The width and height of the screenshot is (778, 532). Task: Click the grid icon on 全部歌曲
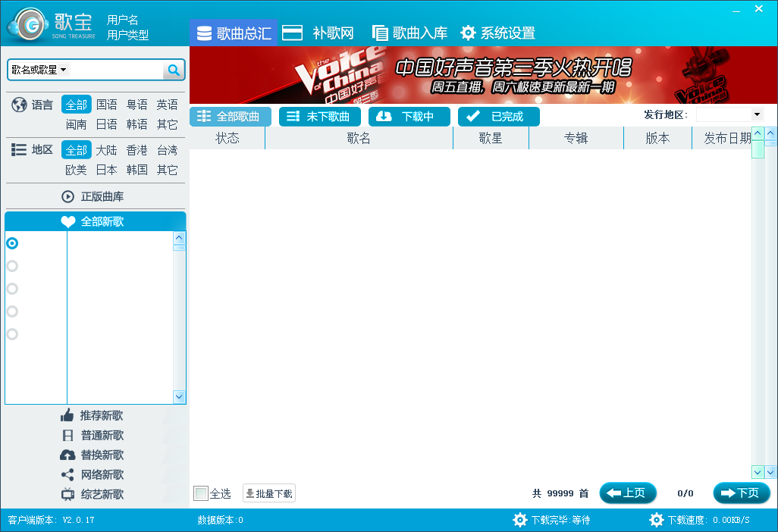204,116
